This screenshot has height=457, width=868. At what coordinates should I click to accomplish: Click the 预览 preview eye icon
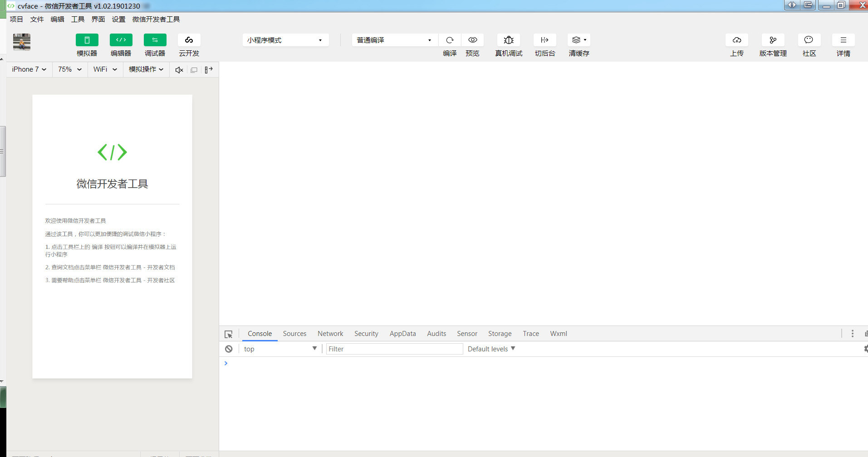[x=472, y=40]
